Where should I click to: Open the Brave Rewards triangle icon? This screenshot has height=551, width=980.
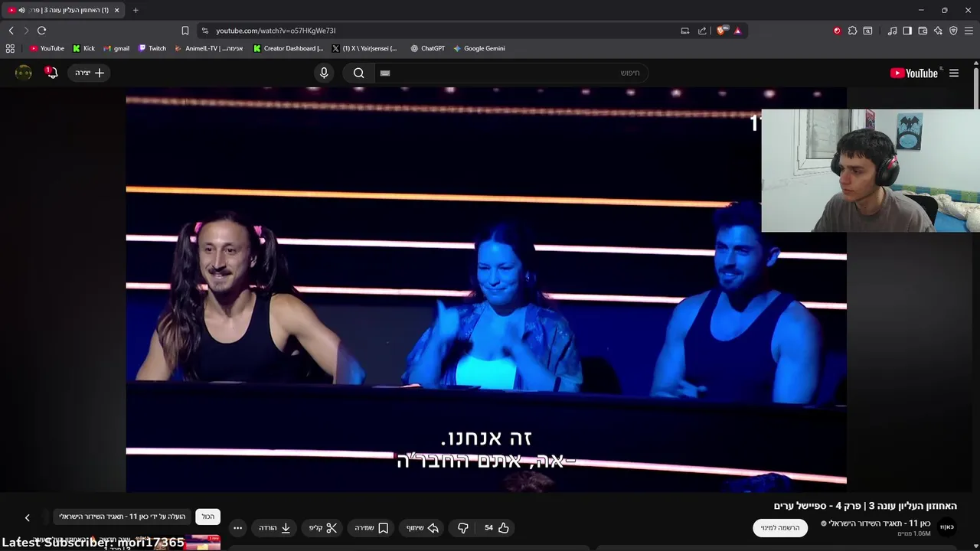pos(737,31)
